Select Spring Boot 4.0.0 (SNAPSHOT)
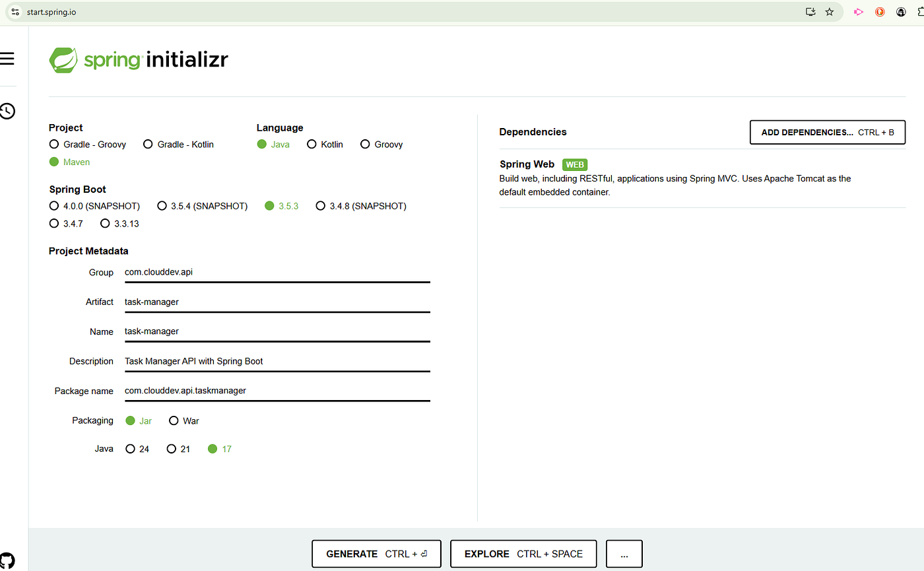This screenshot has height=571, width=924. [x=95, y=206]
